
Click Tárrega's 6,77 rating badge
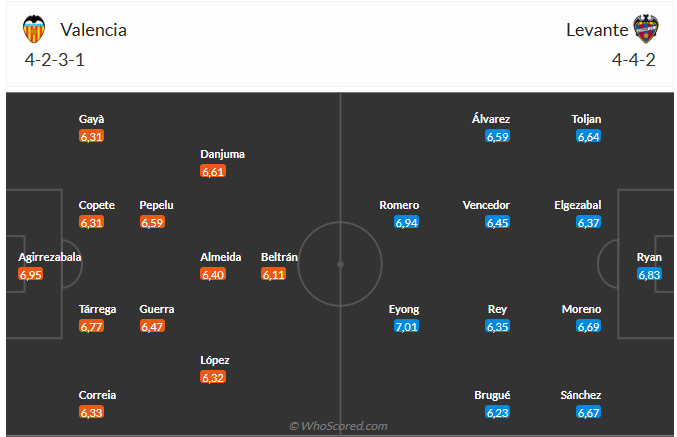[x=91, y=326]
